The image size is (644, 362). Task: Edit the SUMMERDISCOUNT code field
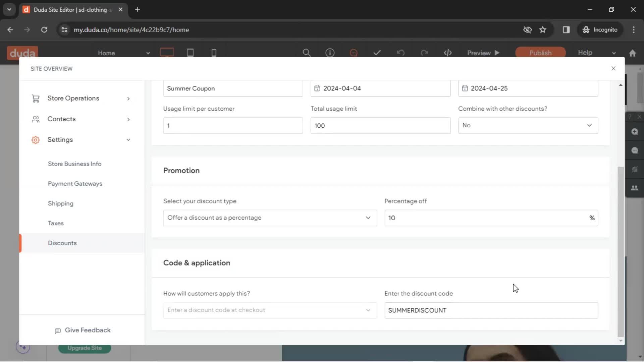pos(491,310)
